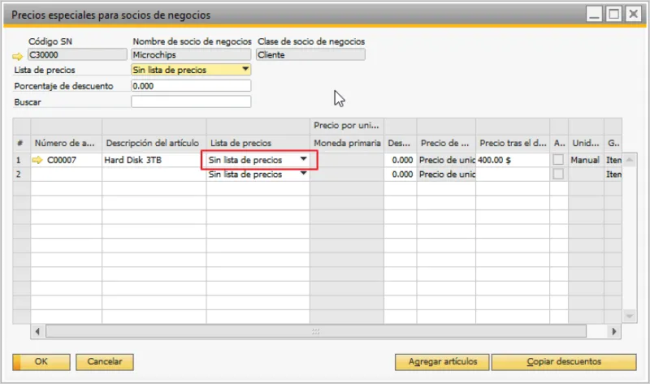Screen dimensions: 650x384
Task: Click row 1 Precio de unidad cell
Action: (446, 160)
